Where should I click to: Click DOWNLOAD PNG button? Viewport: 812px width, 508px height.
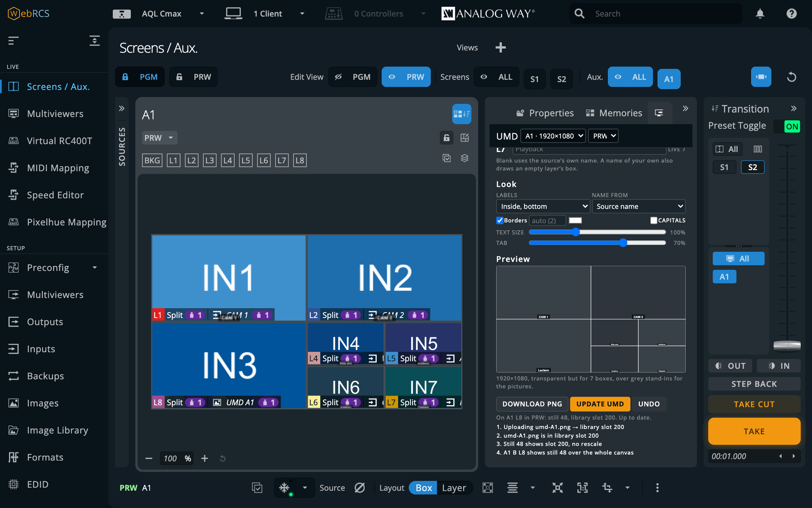pos(532,404)
